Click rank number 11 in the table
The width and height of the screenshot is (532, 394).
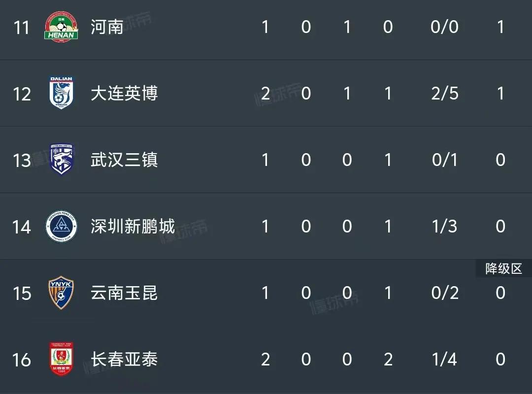coord(22,27)
